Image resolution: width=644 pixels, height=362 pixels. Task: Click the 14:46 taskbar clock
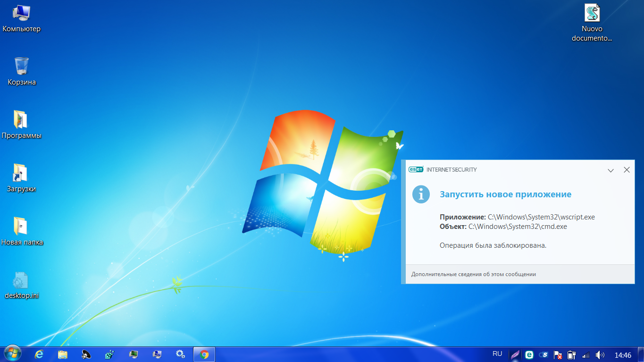tap(623, 355)
